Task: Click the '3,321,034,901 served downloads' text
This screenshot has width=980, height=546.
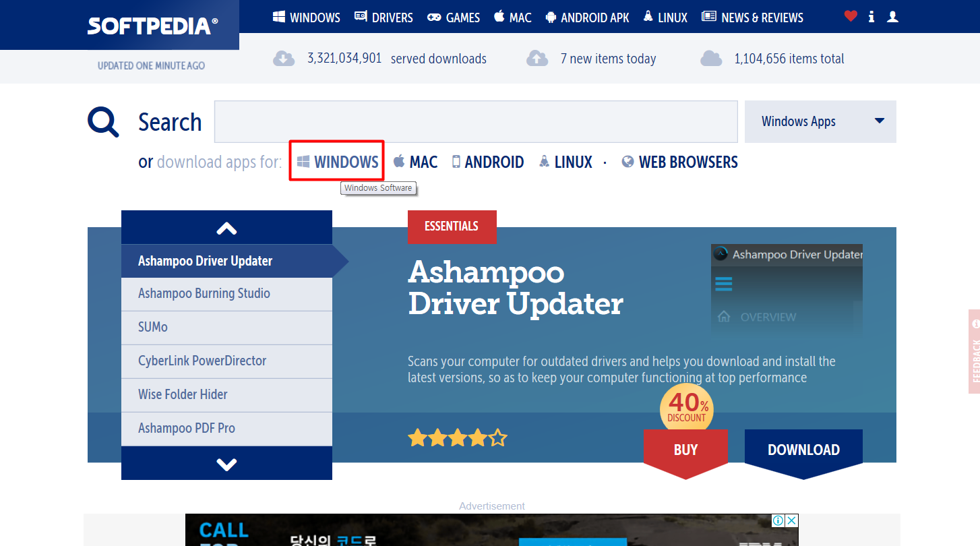Action: coord(396,59)
